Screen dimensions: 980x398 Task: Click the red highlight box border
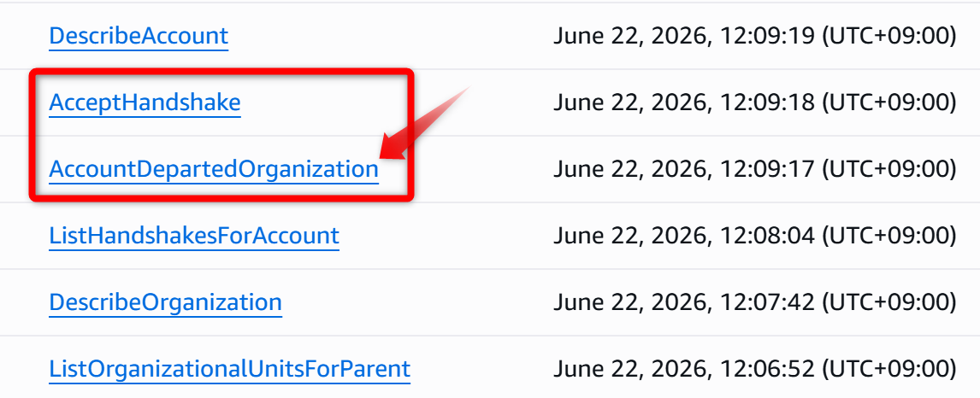pos(221,72)
